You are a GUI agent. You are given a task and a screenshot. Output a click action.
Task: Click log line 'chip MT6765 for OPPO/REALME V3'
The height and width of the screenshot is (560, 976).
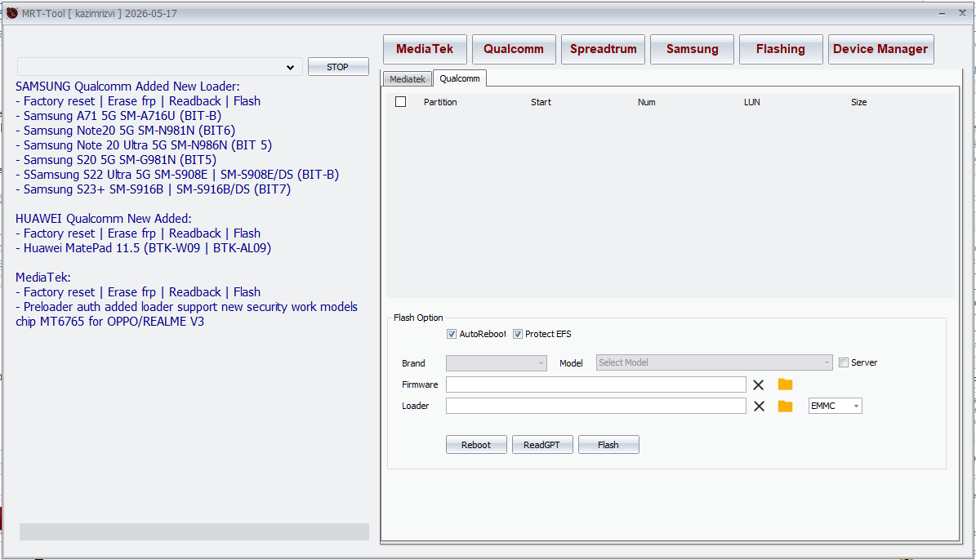109,322
